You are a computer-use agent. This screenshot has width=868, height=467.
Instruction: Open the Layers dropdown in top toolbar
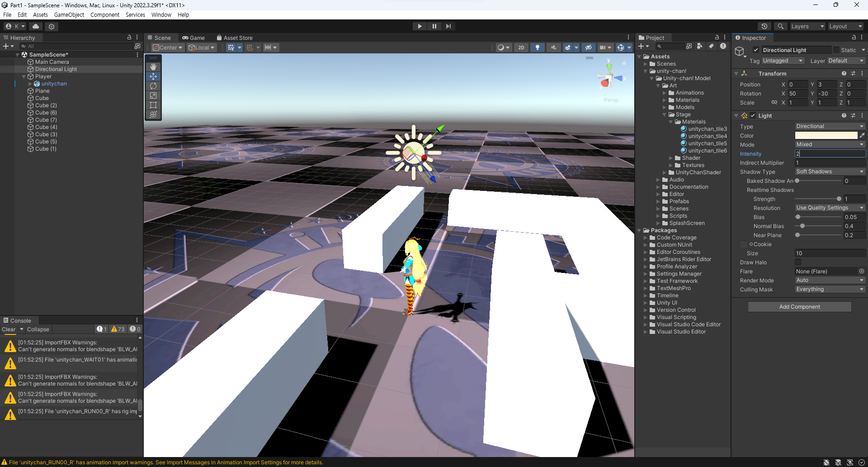coord(807,26)
